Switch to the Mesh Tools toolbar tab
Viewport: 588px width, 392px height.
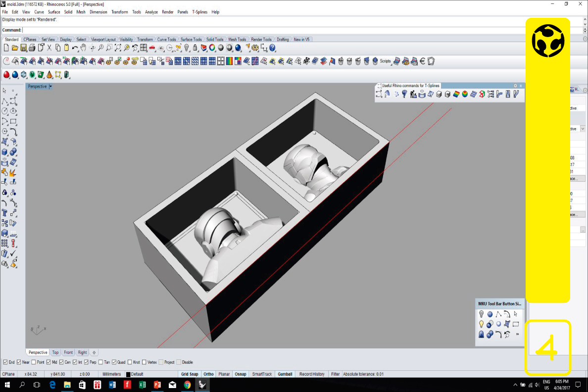[237, 40]
